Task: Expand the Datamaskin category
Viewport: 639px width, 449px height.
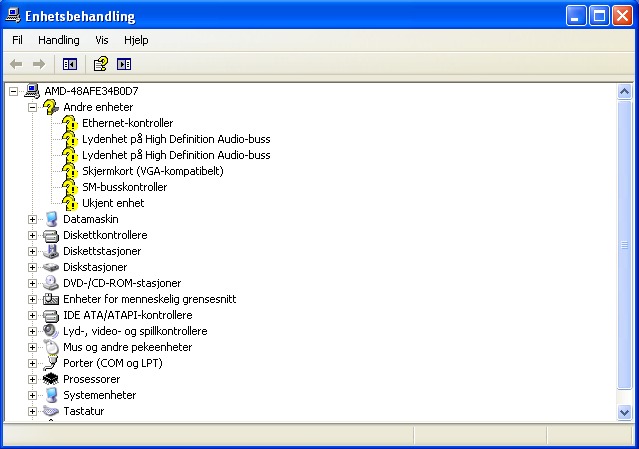Action: click(32, 220)
